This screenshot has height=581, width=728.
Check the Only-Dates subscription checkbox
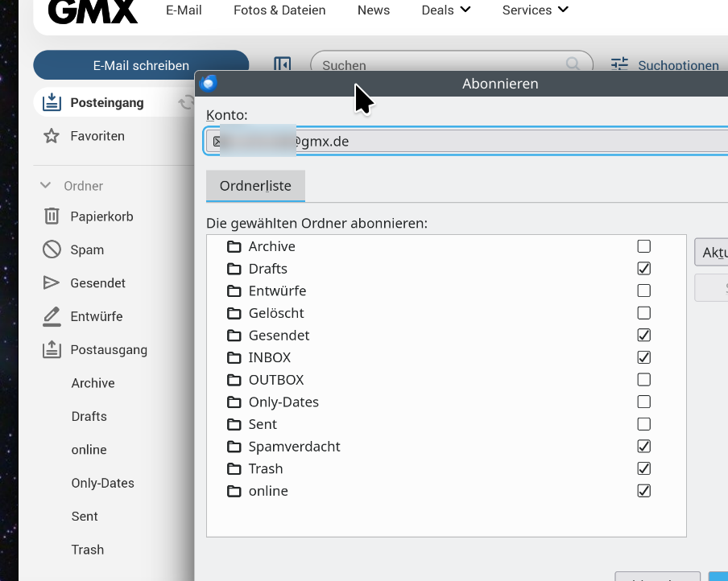coord(644,402)
